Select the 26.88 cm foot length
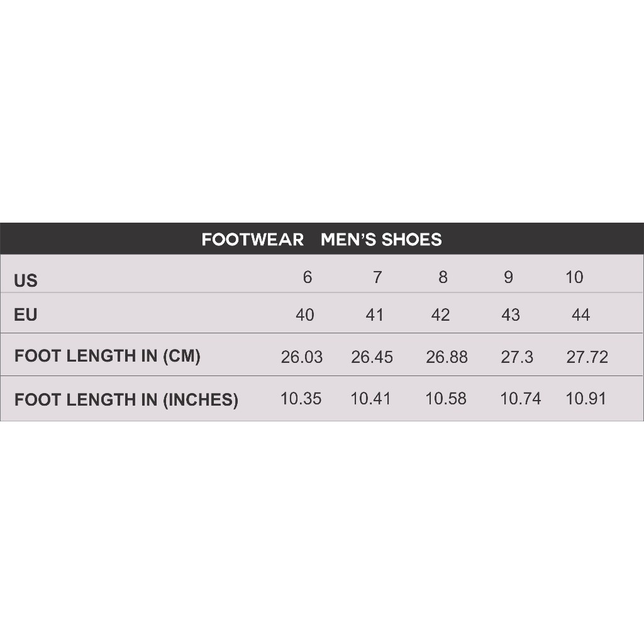 (x=447, y=357)
